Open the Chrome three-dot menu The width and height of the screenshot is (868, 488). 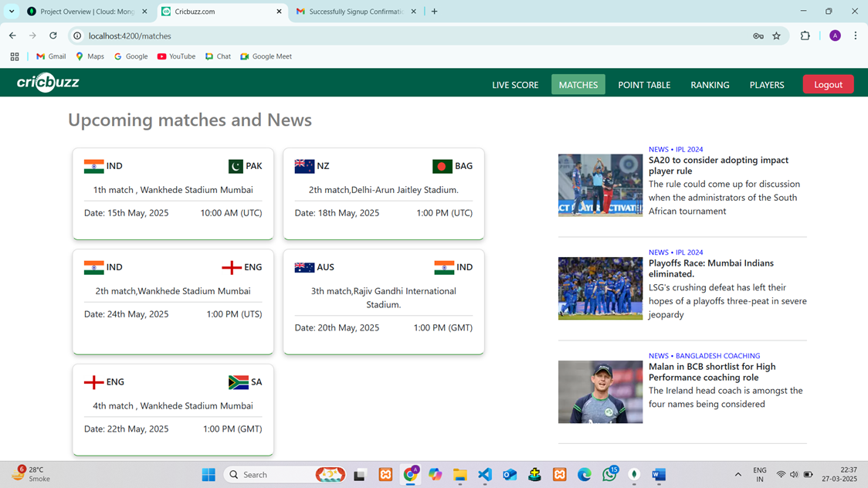tap(855, 36)
